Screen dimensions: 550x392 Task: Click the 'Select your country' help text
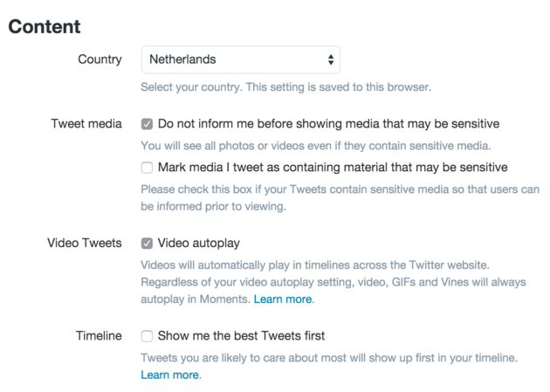(x=285, y=87)
